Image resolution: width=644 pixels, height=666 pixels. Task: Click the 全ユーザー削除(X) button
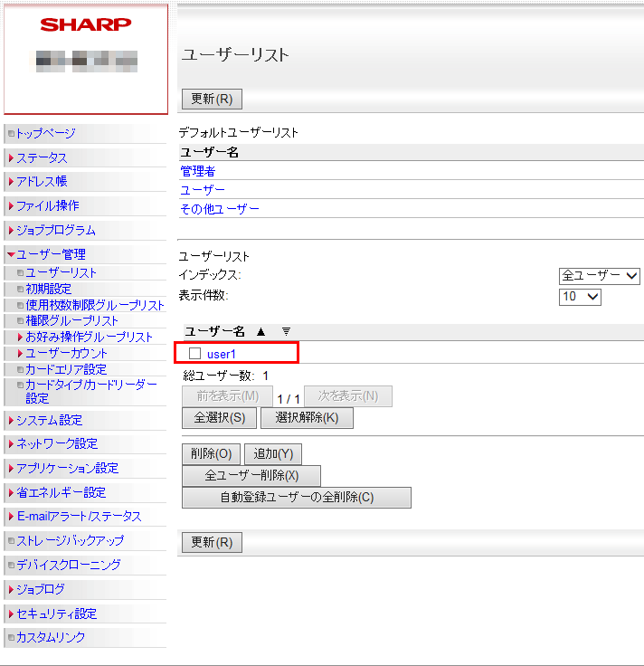pyautogui.click(x=251, y=476)
